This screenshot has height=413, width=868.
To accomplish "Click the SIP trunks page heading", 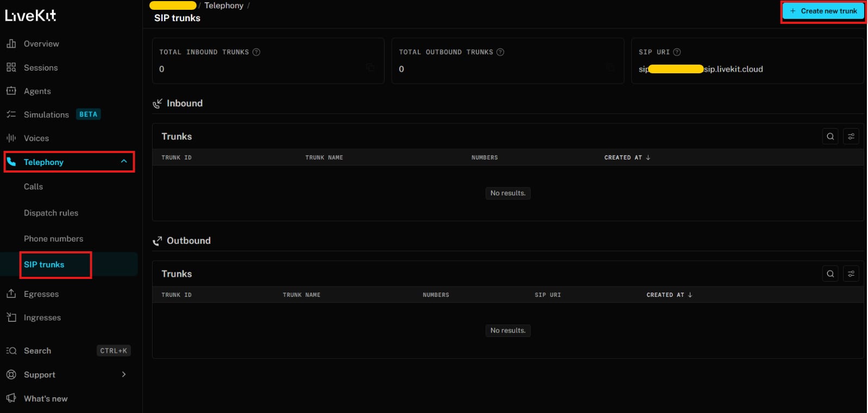I will click(x=177, y=18).
